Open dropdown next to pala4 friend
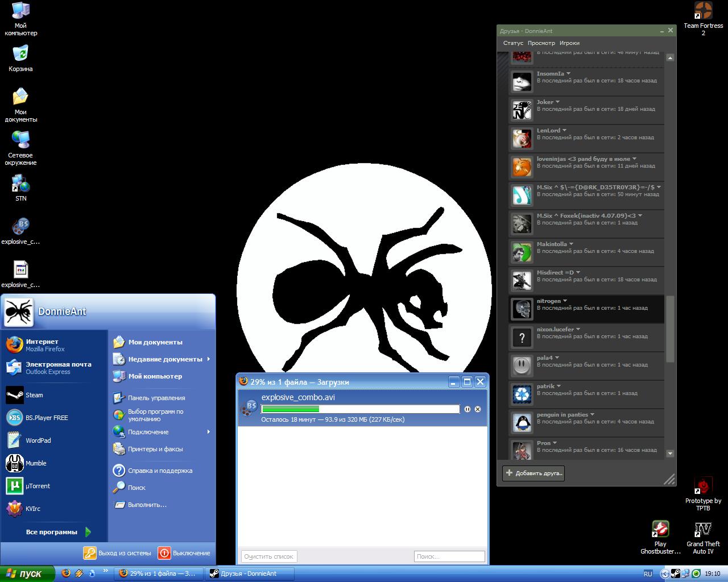This screenshot has height=582, width=728. point(557,358)
